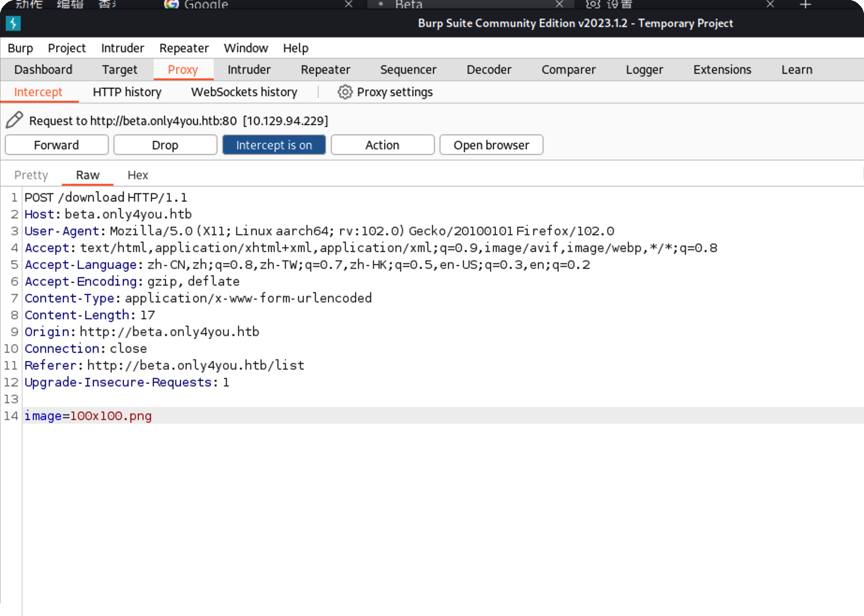The width and height of the screenshot is (864, 616).
Task: Close the Beta browser tab
Action: point(559,4)
